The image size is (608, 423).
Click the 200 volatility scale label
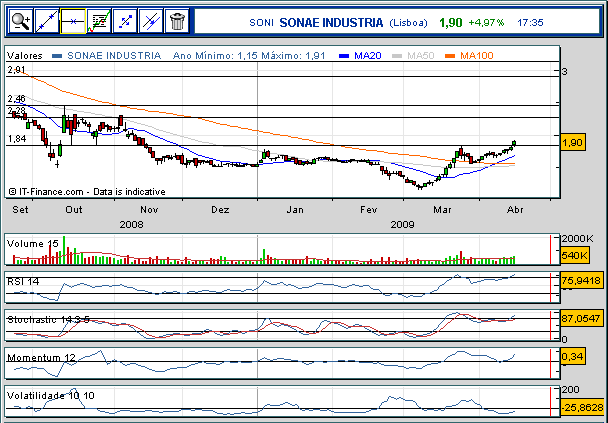(x=570, y=390)
